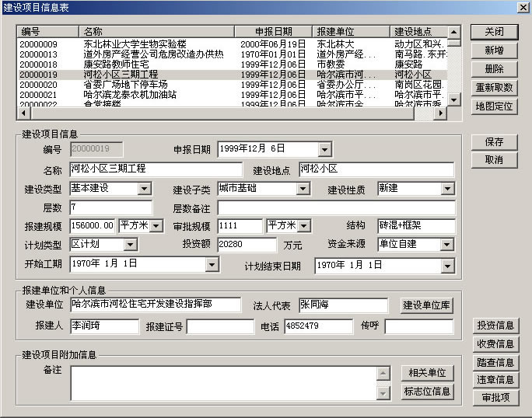Open the 申报日期 date dropdown
The height and width of the screenshot is (418, 532).
324,149
